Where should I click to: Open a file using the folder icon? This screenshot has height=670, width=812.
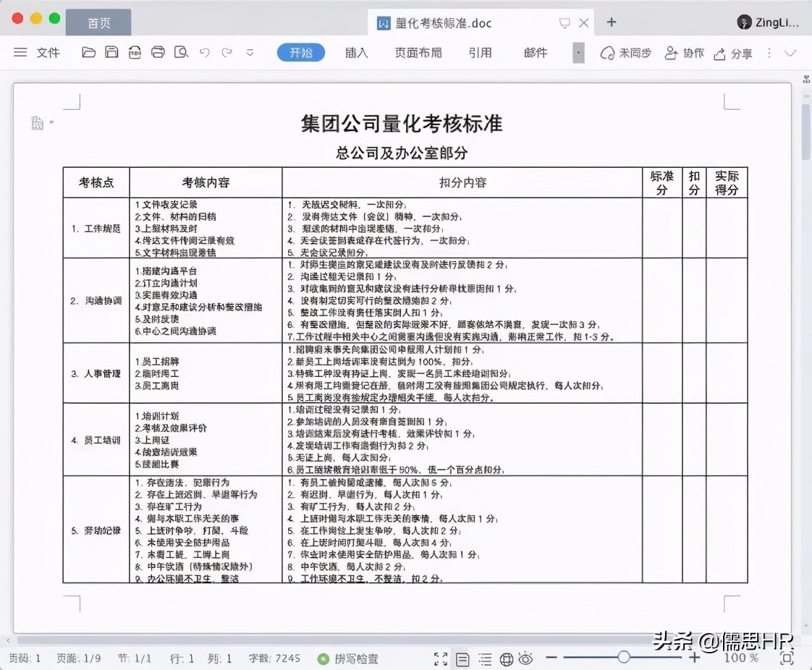click(x=89, y=53)
